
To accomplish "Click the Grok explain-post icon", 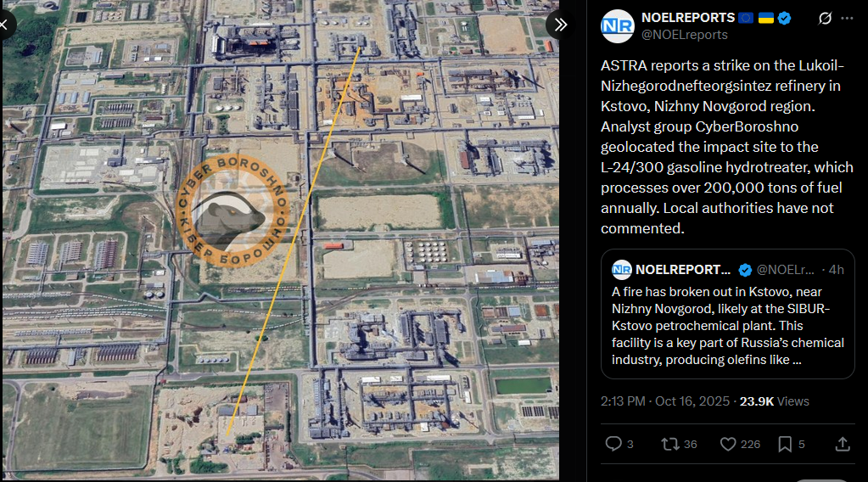I will coord(825,19).
